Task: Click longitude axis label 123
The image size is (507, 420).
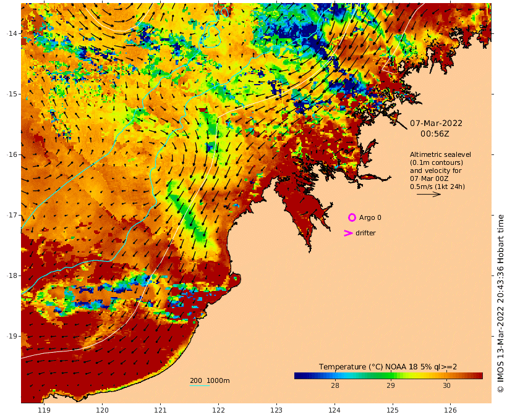Action: [x=276, y=410]
